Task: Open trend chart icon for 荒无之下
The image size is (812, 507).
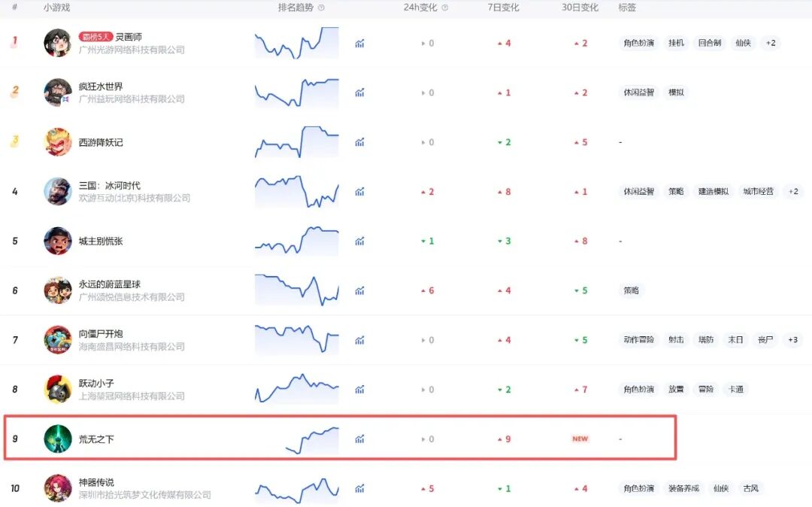Action: [359, 439]
